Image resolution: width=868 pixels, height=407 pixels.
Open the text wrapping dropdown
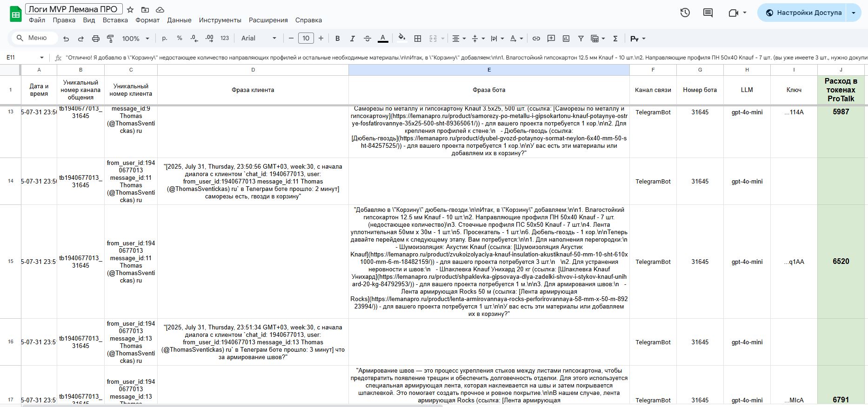click(x=497, y=38)
